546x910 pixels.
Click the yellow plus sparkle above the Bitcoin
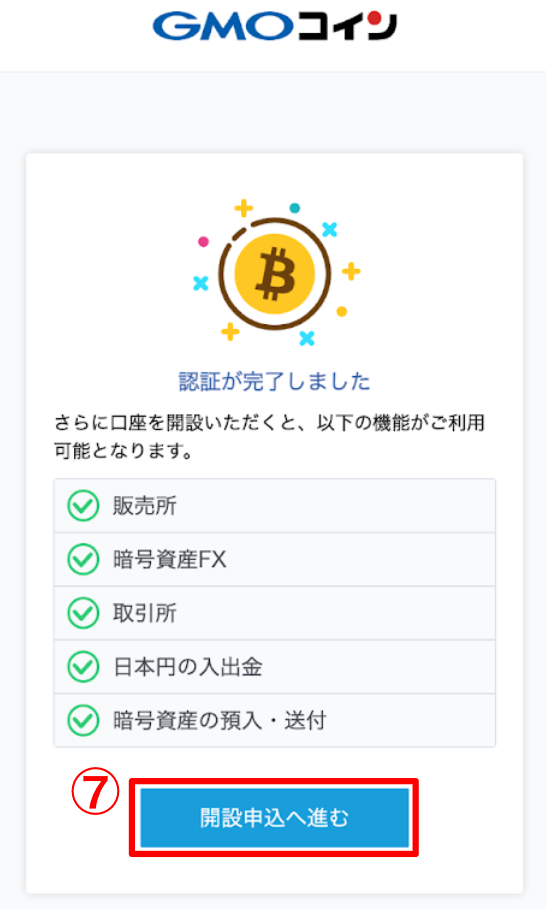coord(244,208)
